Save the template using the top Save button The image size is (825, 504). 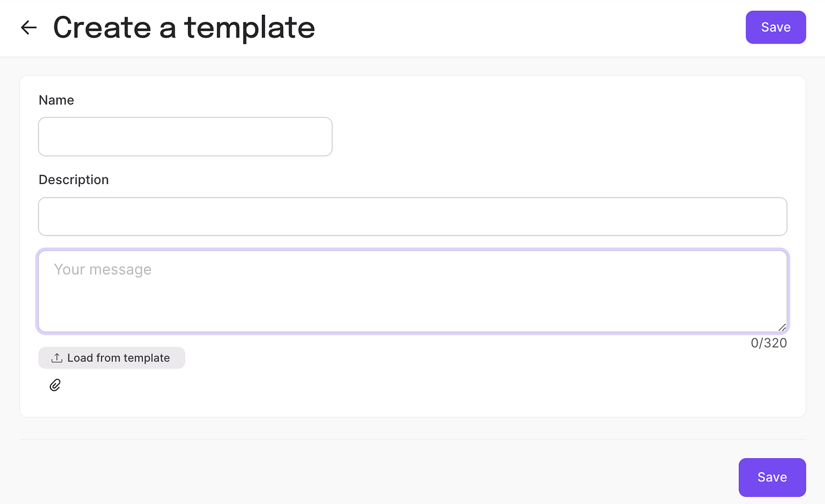(x=776, y=27)
